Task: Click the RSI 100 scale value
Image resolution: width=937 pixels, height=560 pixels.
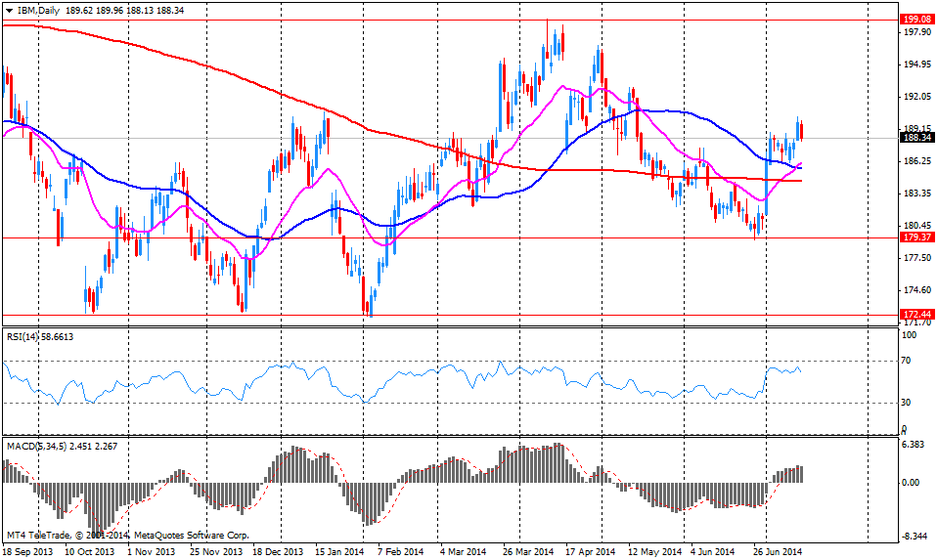Action: [x=909, y=335]
